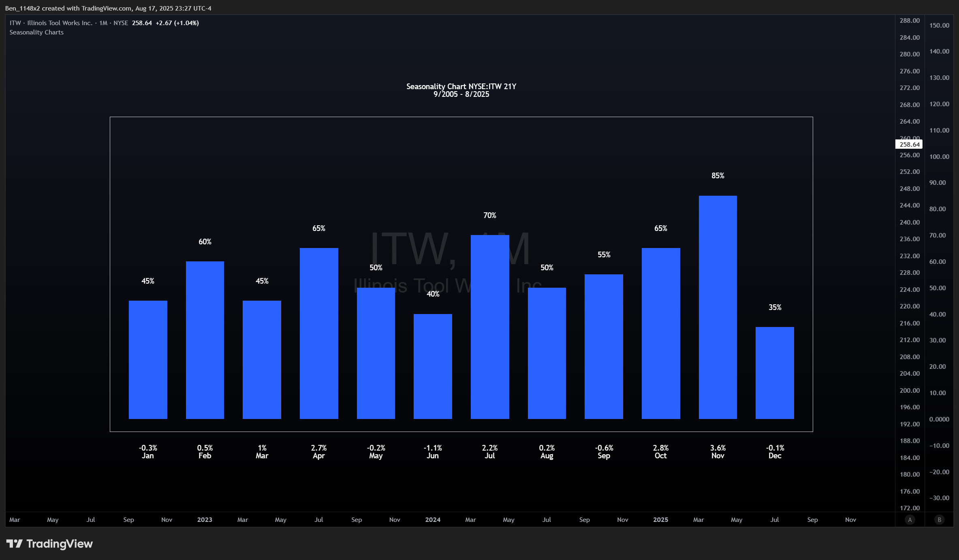Image resolution: width=959 pixels, height=560 pixels.
Task: Click the 2024 label on time axis
Action: point(433,519)
